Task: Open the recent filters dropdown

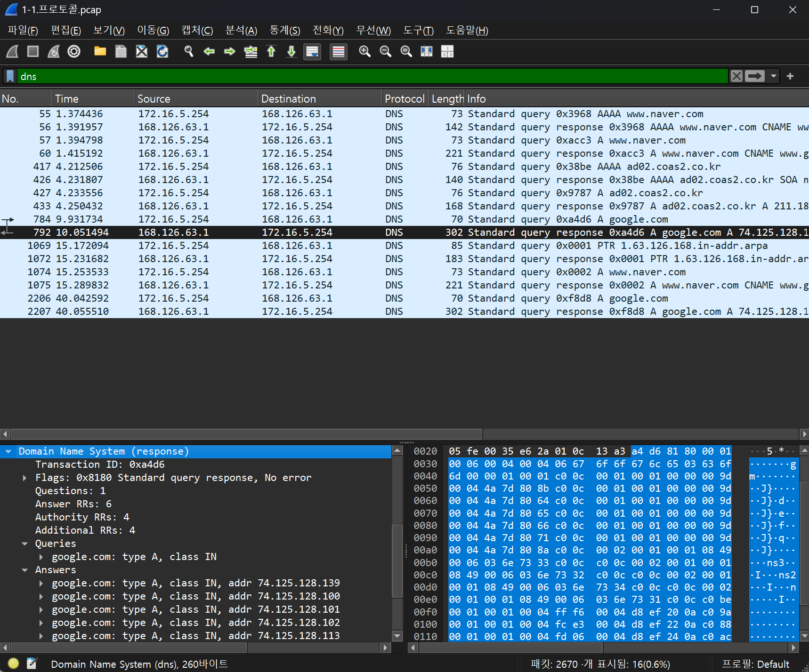Action: (x=773, y=76)
